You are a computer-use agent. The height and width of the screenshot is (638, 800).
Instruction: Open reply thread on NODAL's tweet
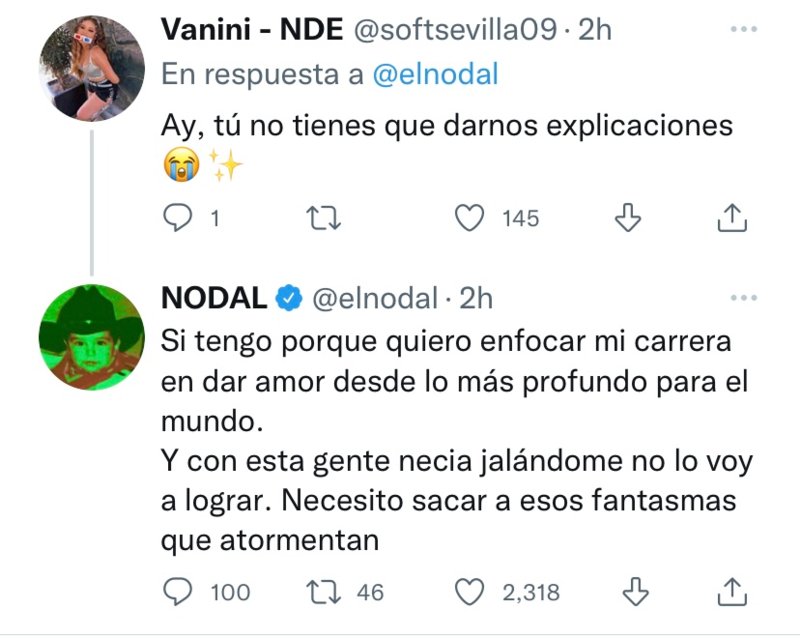point(177,592)
